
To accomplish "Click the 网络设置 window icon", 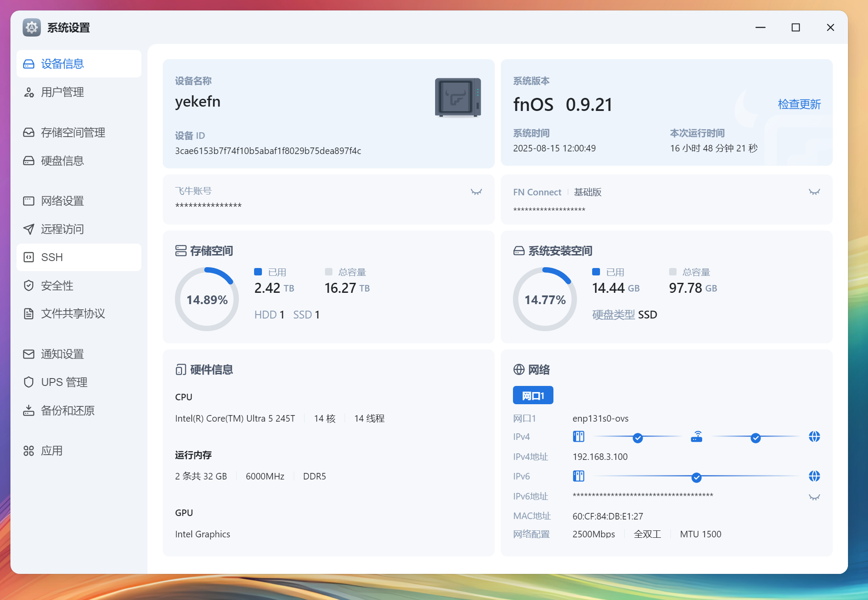I will click(x=29, y=201).
